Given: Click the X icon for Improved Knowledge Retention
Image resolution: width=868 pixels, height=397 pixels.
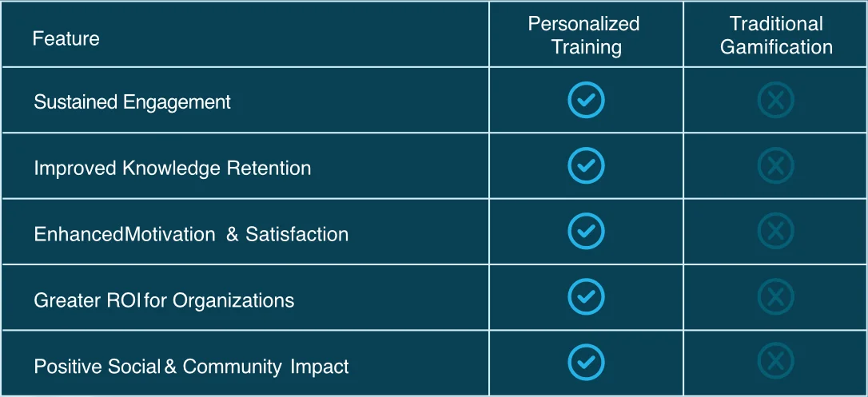Looking at the screenshot, I should click(775, 166).
